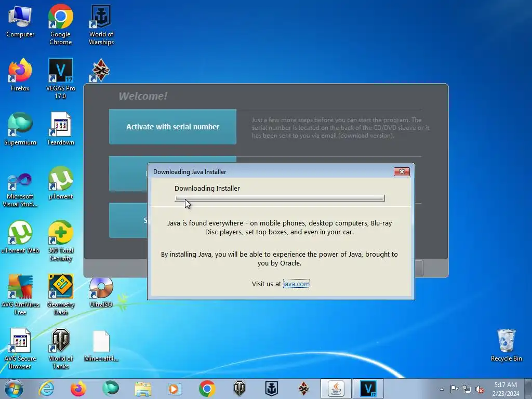Viewport: 532px width, 399px height.
Task: Launch Firefox from the taskbar
Action: (x=78, y=389)
